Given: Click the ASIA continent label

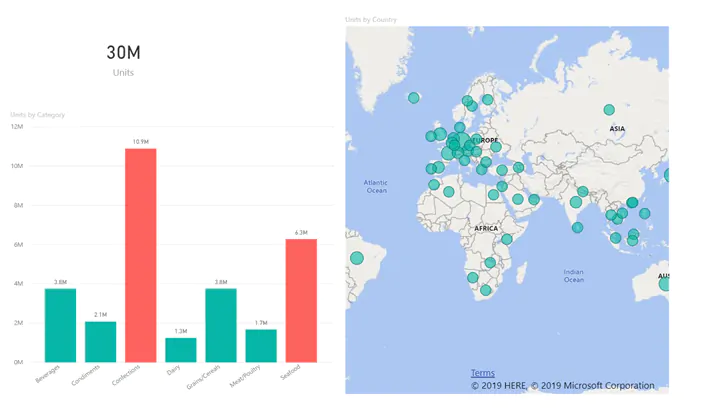Looking at the screenshot, I should (617, 129).
